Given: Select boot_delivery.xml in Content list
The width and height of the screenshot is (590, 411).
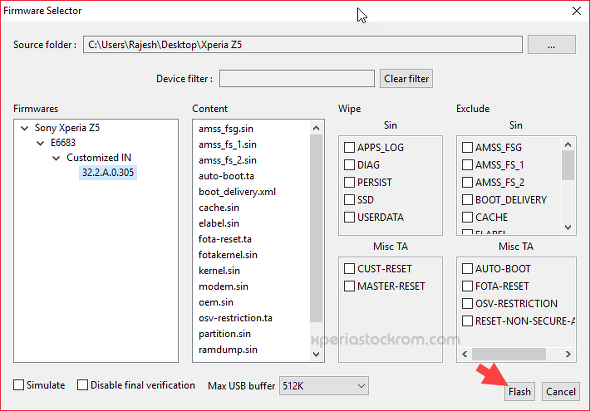Looking at the screenshot, I should pos(237,192).
